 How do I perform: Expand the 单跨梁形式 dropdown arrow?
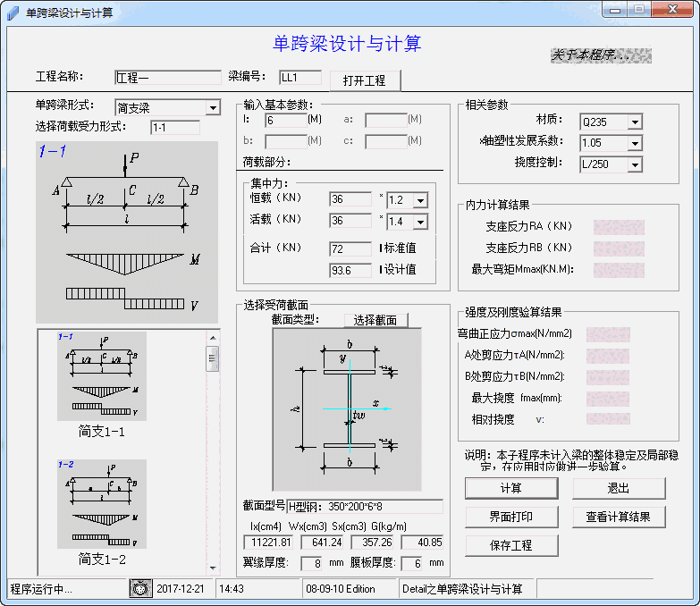pyautogui.click(x=214, y=107)
